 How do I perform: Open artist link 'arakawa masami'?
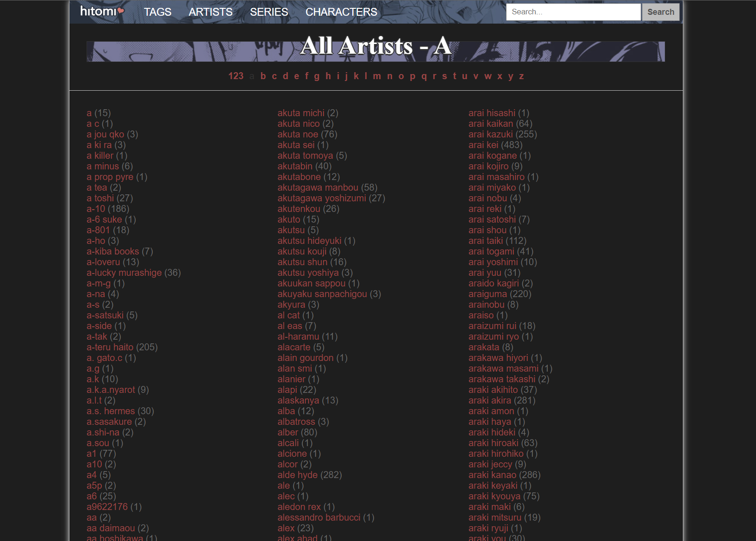point(504,369)
